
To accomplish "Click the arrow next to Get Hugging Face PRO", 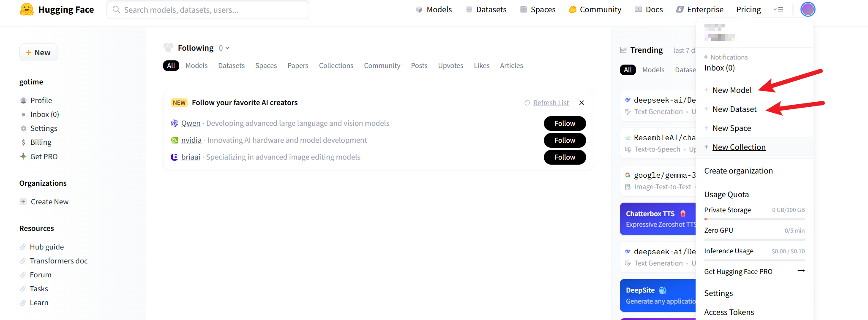I will (801, 271).
